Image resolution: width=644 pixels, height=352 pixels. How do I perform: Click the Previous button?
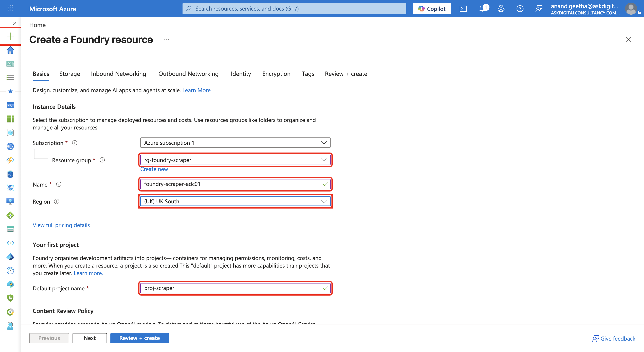click(x=49, y=338)
